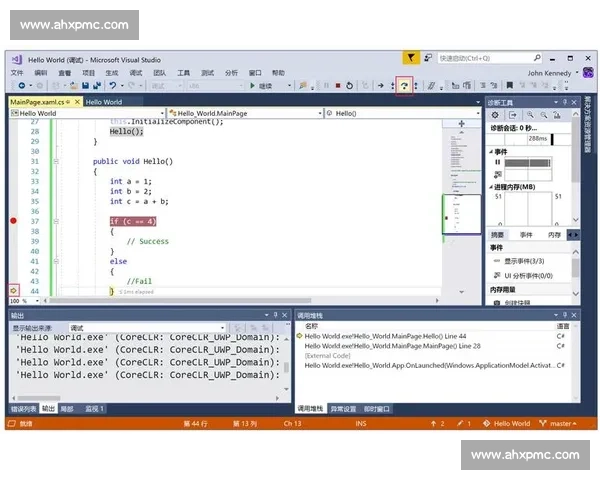Click zoom out icon in diagnostic tools
The width and height of the screenshot is (600, 480).
(x=544, y=115)
